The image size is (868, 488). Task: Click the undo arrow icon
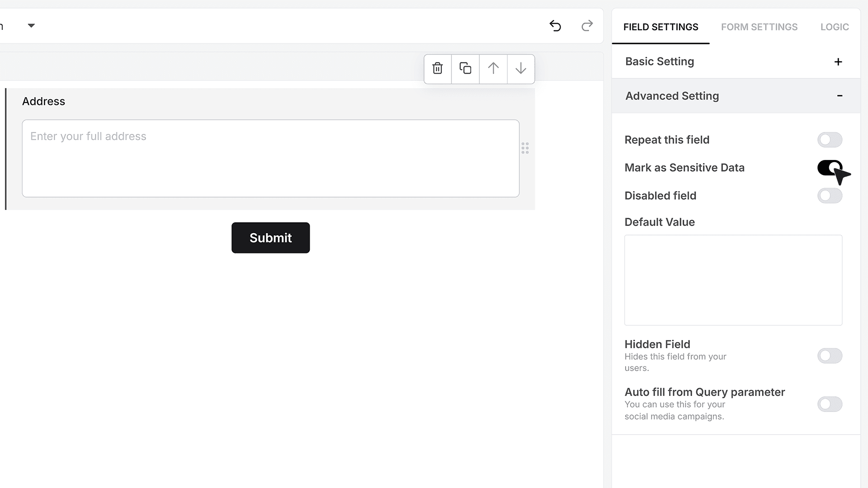(555, 26)
